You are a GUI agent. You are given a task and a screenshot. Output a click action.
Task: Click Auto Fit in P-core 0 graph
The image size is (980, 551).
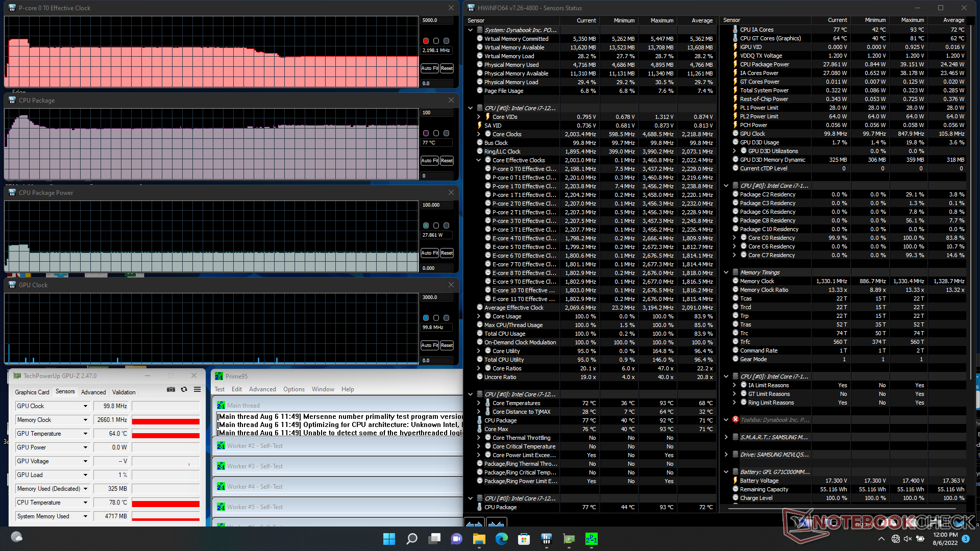coord(430,68)
